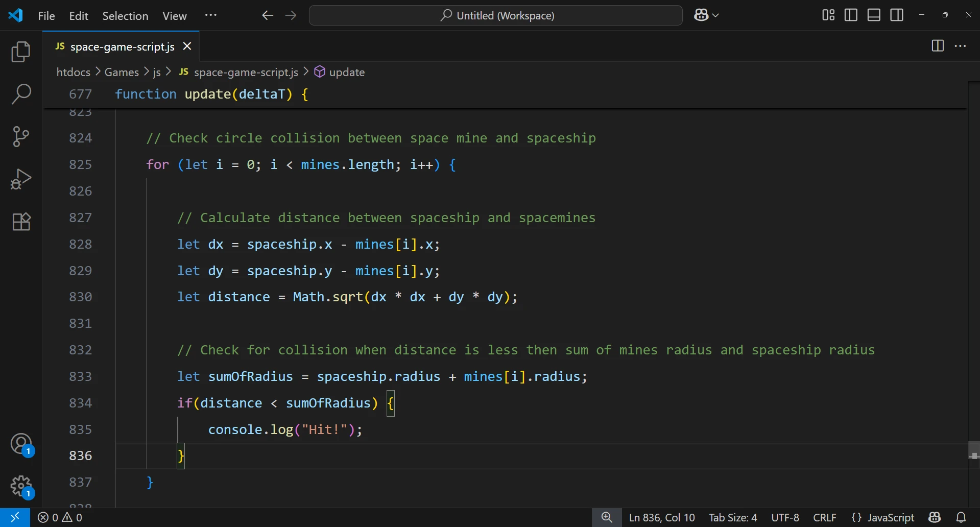The width and height of the screenshot is (980, 527).
Task: Open the Explorer view in the activity bar
Action: [x=20, y=52]
